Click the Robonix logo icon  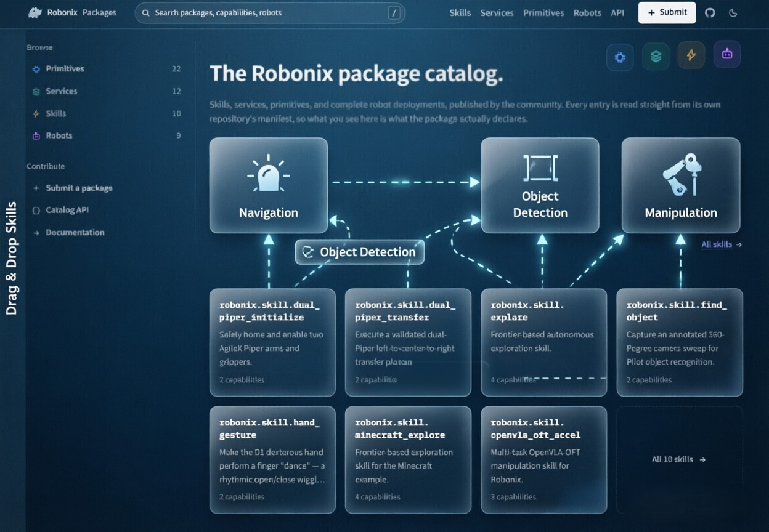pos(35,12)
